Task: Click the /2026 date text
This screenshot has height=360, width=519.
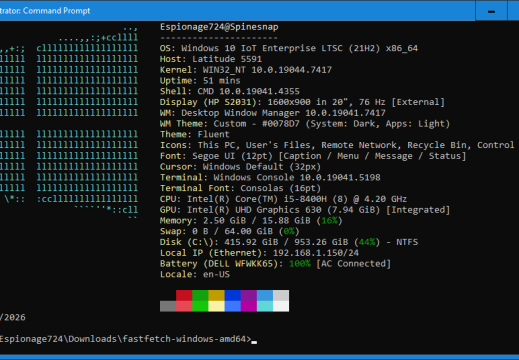Action: click(x=13, y=317)
